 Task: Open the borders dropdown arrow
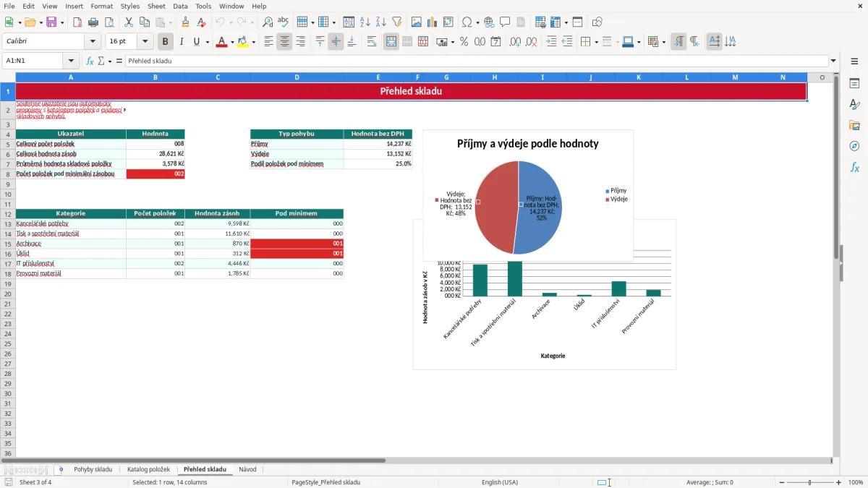click(595, 42)
